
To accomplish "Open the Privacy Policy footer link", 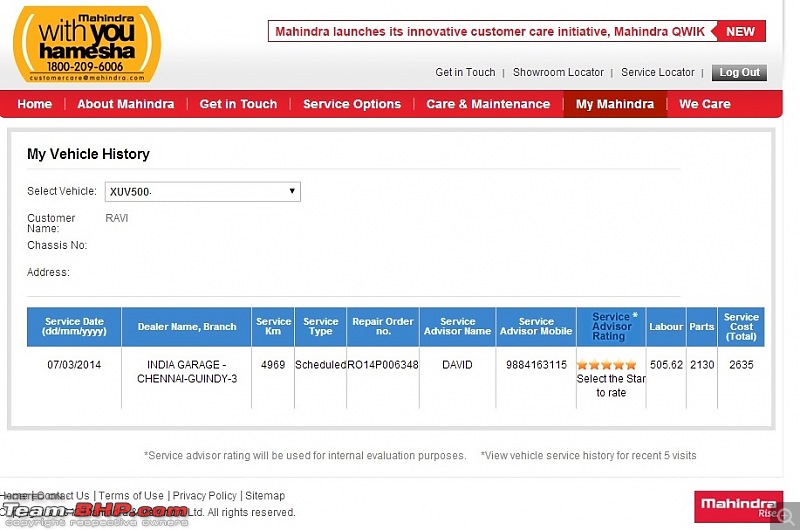I will coord(205,495).
